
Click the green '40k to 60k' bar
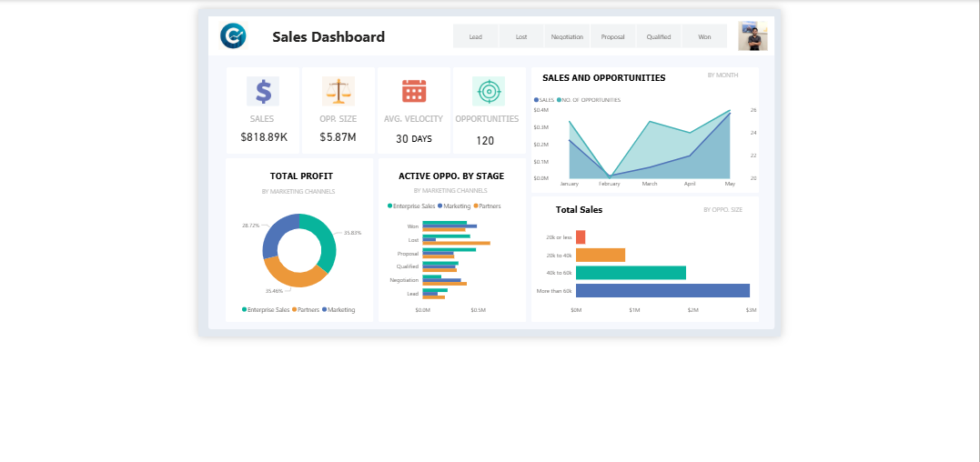pos(631,273)
